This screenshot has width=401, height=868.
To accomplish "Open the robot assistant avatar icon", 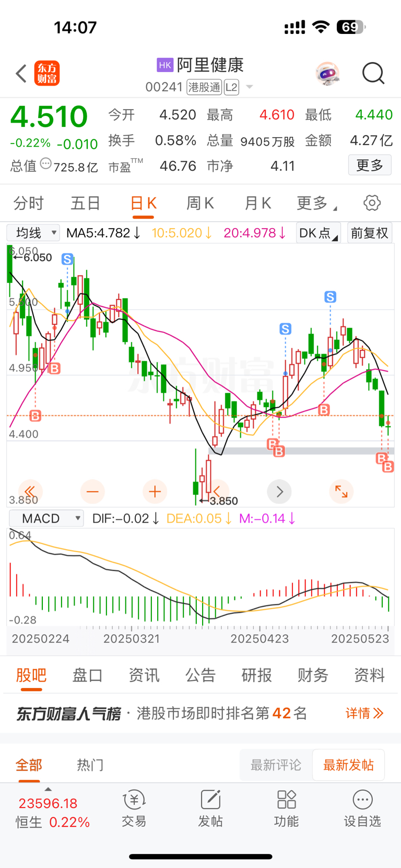I will pos(327,74).
